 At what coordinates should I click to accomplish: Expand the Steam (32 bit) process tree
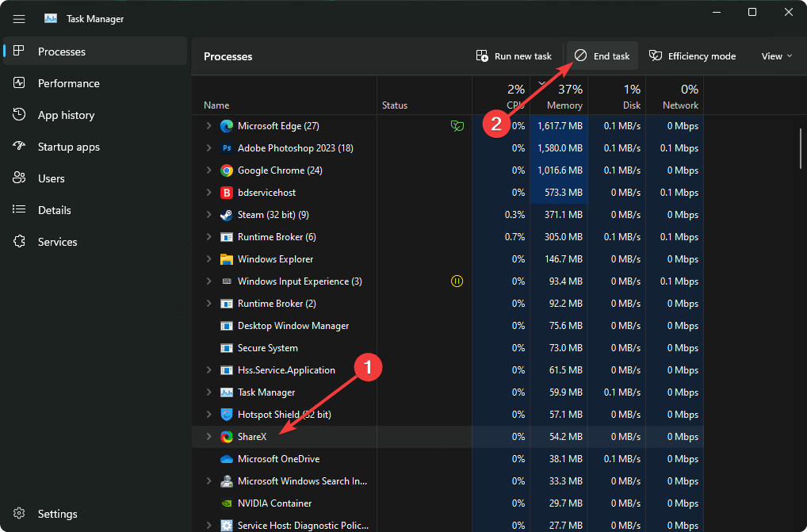click(209, 215)
